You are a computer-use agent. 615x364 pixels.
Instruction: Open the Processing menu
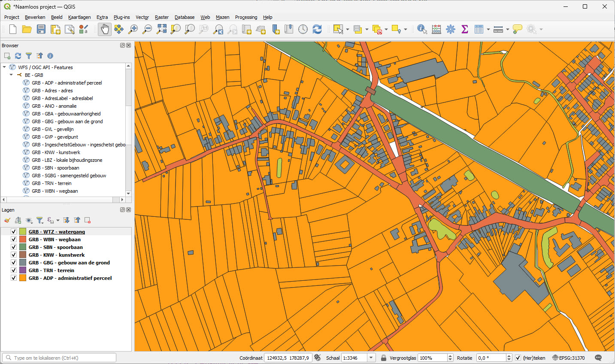point(246,17)
